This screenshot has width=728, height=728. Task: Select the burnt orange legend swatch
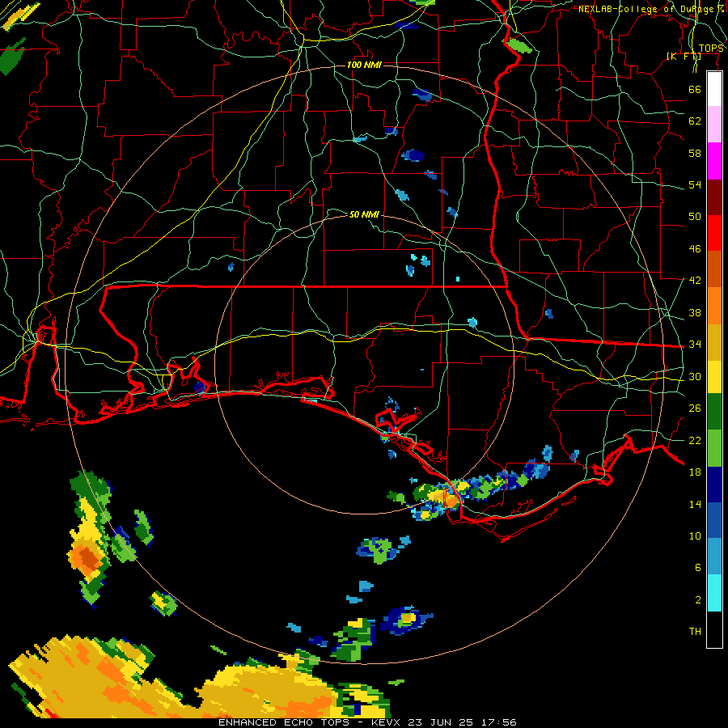pos(714,269)
